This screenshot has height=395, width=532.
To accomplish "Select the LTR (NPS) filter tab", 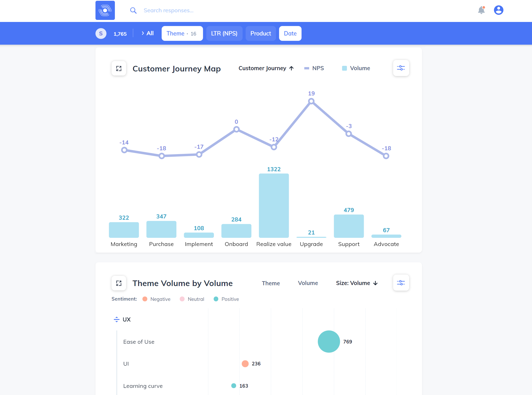I will coord(224,33).
